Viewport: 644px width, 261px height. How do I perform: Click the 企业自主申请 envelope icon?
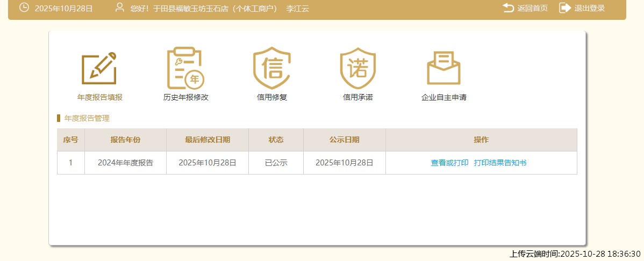[x=443, y=69]
